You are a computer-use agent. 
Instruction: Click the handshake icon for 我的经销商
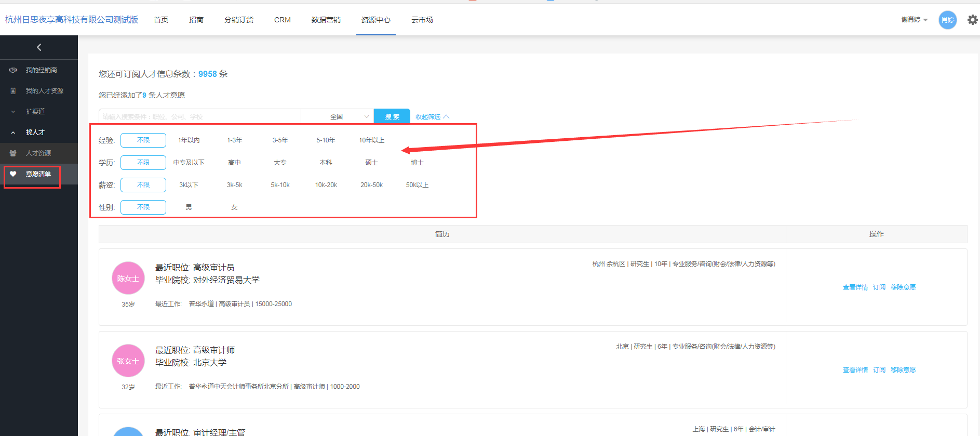[x=13, y=70]
